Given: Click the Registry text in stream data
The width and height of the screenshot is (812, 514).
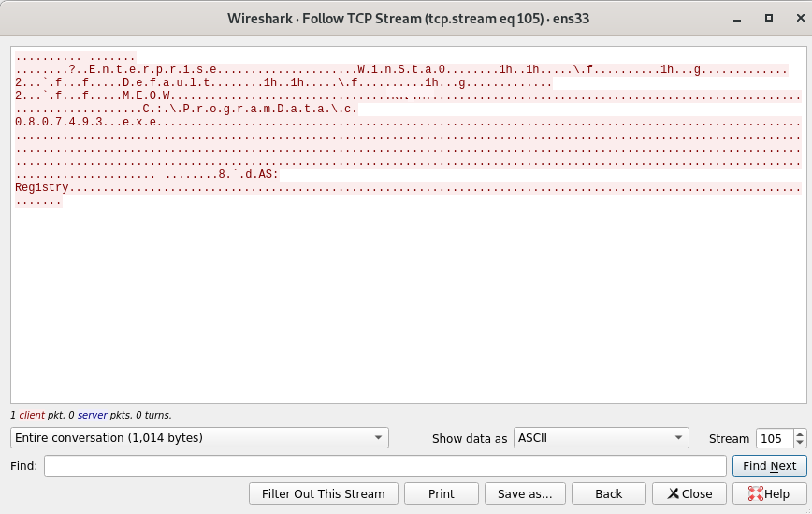Looking at the screenshot, I should (42, 187).
